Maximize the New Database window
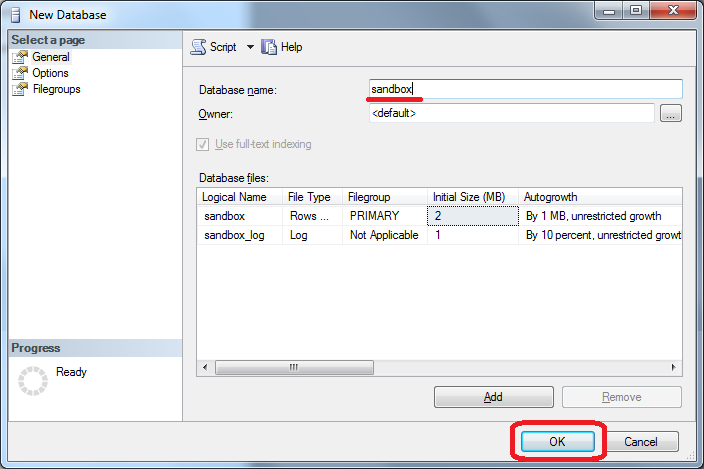The height and width of the screenshot is (469, 704). pos(636,11)
